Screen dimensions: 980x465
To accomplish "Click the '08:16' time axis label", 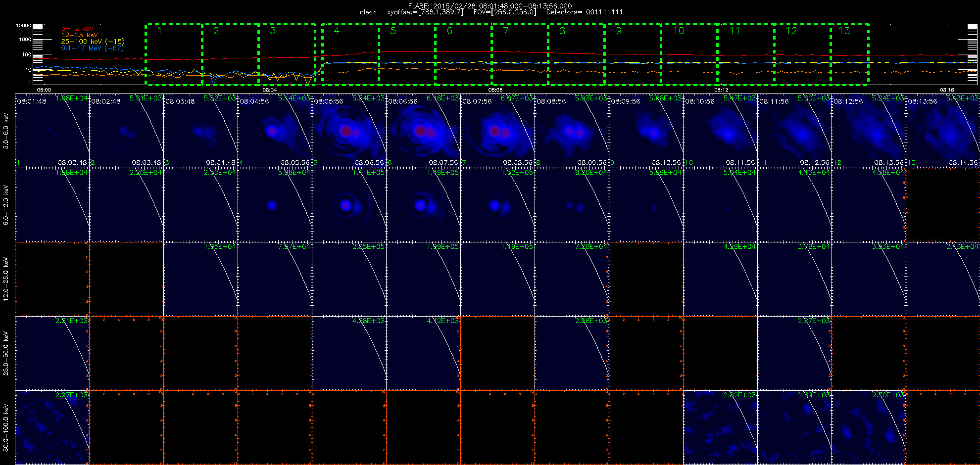I will point(947,90).
